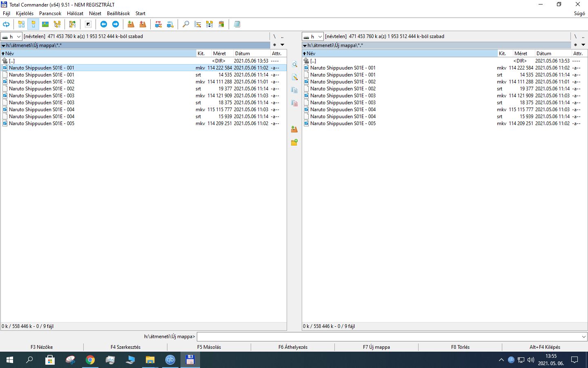Image resolution: width=588 pixels, height=368 pixels.
Task: Select left panel Naruto Shippuuden S01E - 003 mkv file
Action: click(x=143, y=96)
